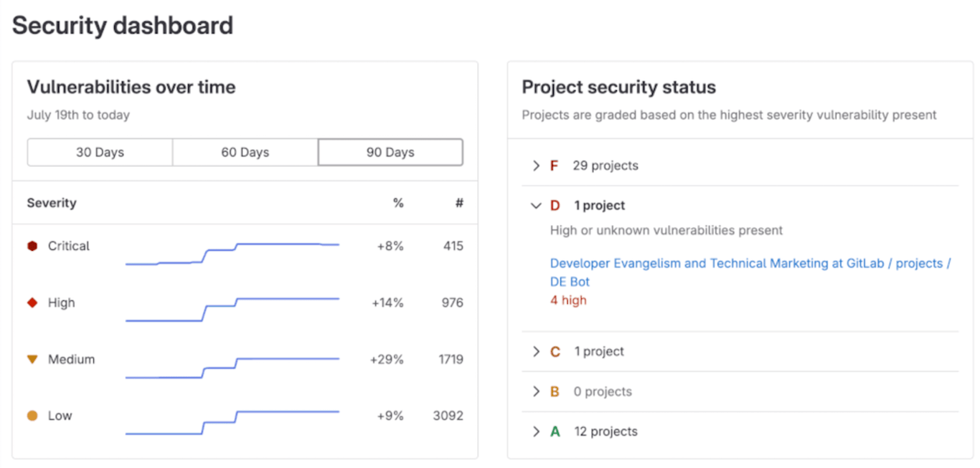Click the Medium severity triangle icon

pos(32,359)
